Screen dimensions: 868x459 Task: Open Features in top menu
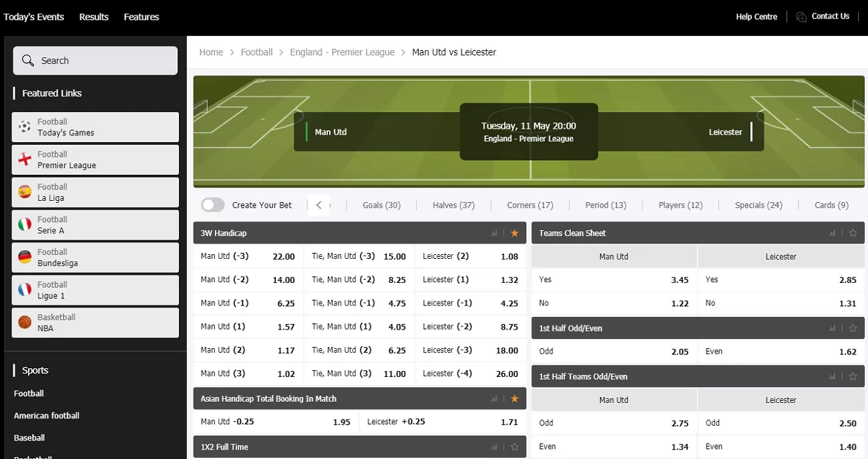point(142,17)
